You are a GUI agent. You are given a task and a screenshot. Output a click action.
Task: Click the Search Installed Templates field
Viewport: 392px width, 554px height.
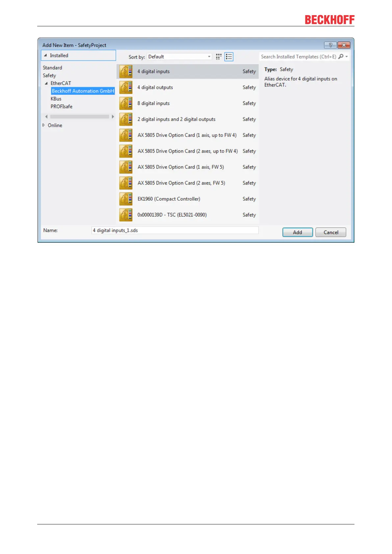pyautogui.click(x=299, y=57)
